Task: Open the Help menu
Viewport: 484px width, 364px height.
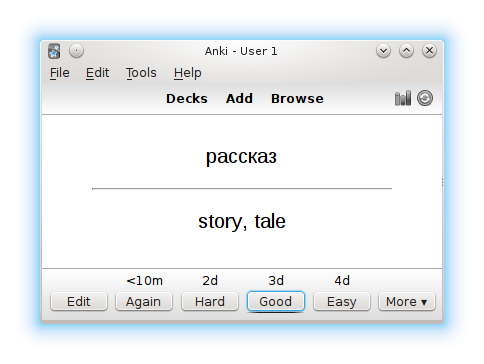Action: (188, 73)
